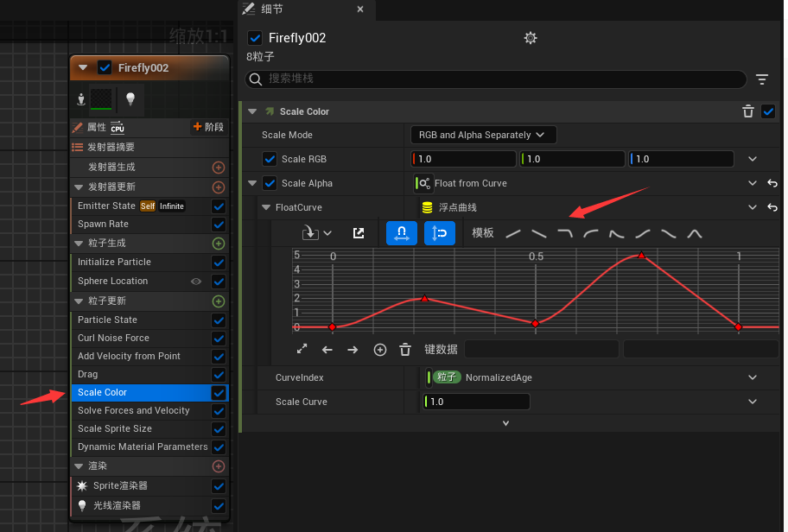788x532 pixels.
Task: Click the lightbulb icon under Firefly002 header
Action: pos(130,98)
